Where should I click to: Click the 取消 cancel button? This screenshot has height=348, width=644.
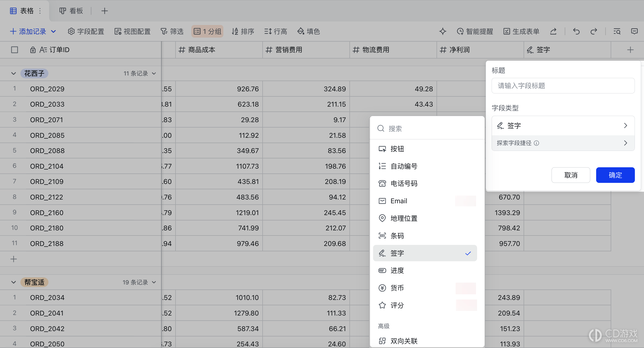click(571, 175)
